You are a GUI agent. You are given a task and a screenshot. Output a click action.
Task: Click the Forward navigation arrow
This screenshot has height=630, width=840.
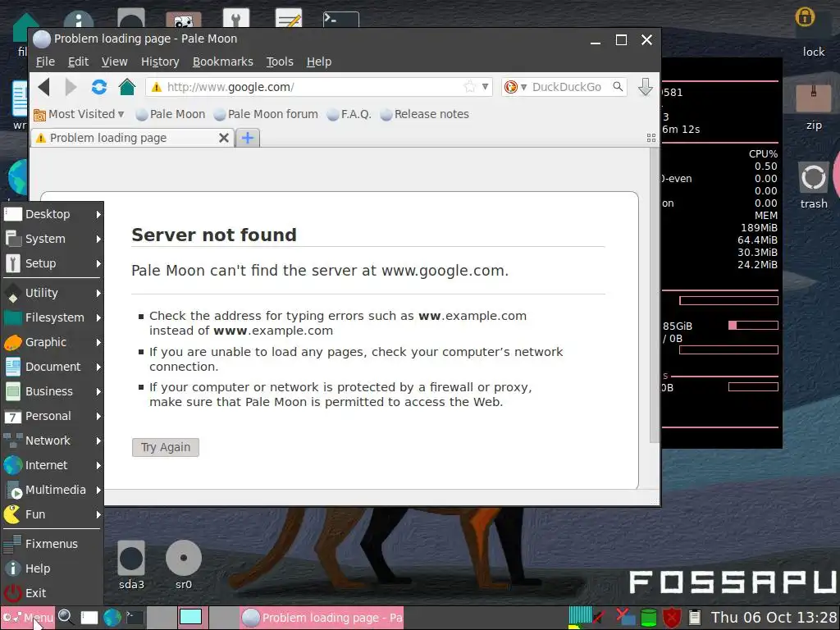pyautogui.click(x=71, y=87)
